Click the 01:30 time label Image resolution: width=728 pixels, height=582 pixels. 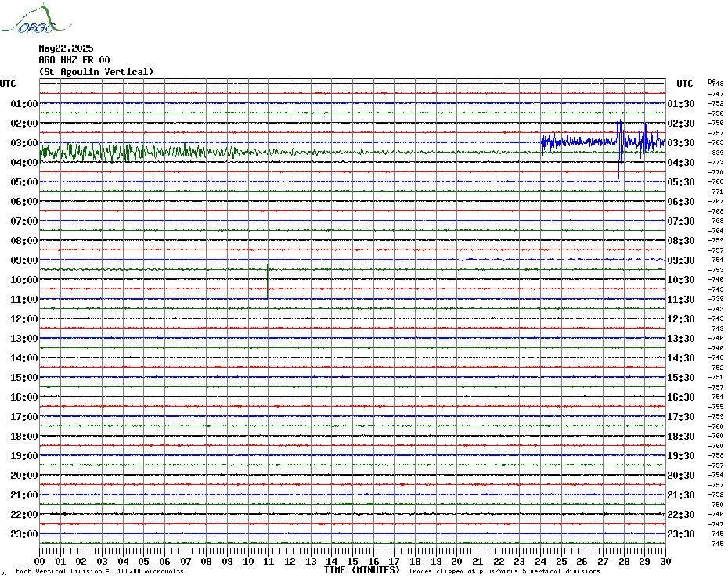(x=681, y=103)
